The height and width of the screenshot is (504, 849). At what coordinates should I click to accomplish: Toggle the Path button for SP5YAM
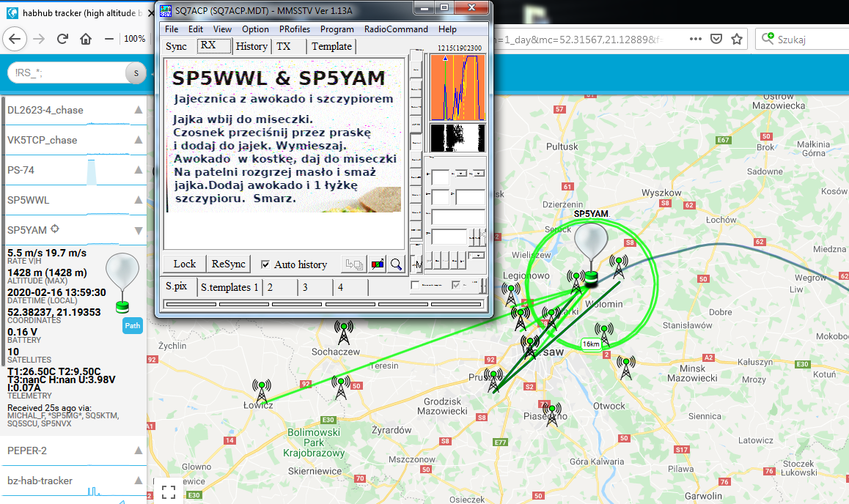coord(132,325)
